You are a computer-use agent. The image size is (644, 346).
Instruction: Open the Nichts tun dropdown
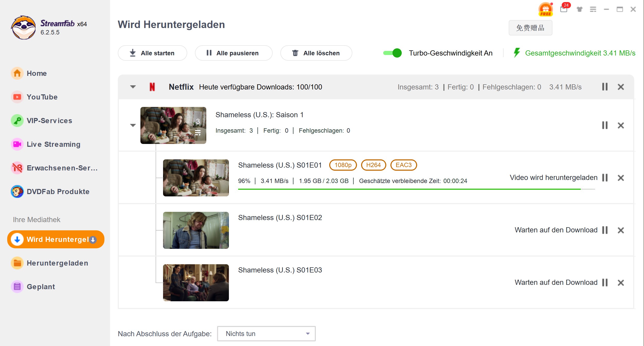pyautogui.click(x=266, y=334)
